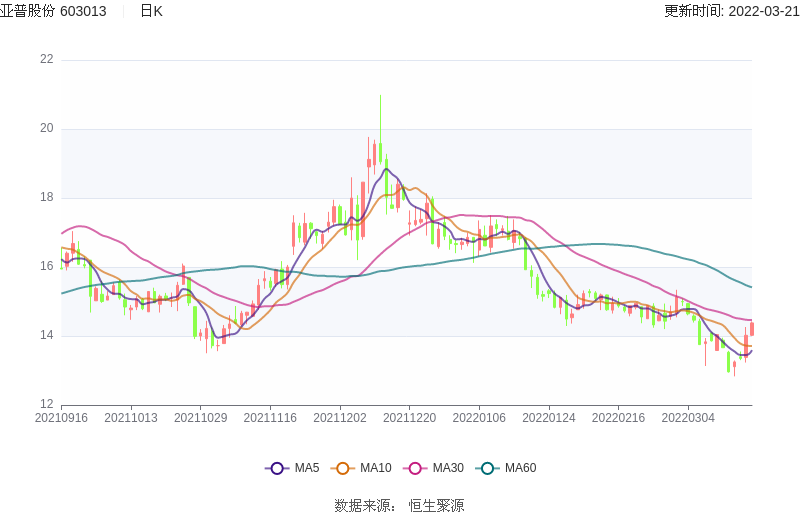Image resolution: width=800 pixels, height=517 pixels.
Task: Click the pink MA30 legend marker
Action: coord(415,468)
